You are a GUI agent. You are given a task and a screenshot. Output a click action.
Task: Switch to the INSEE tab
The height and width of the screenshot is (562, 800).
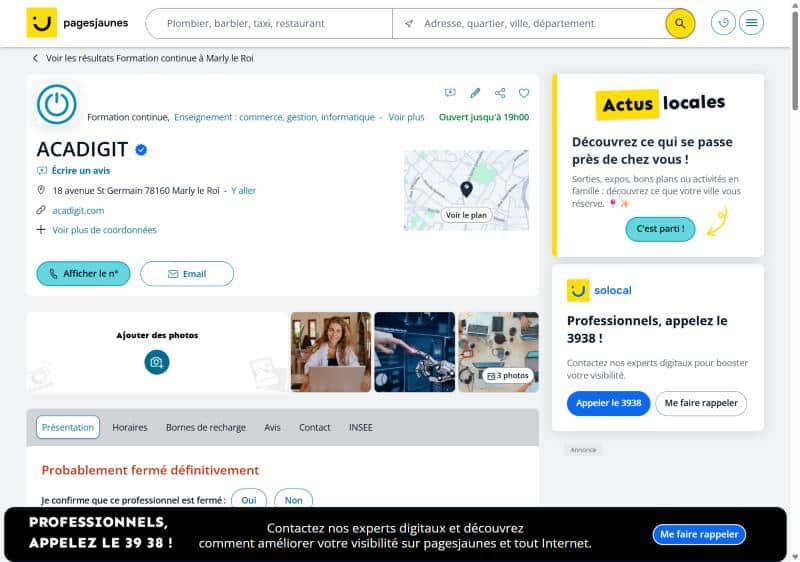click(360, 427)
